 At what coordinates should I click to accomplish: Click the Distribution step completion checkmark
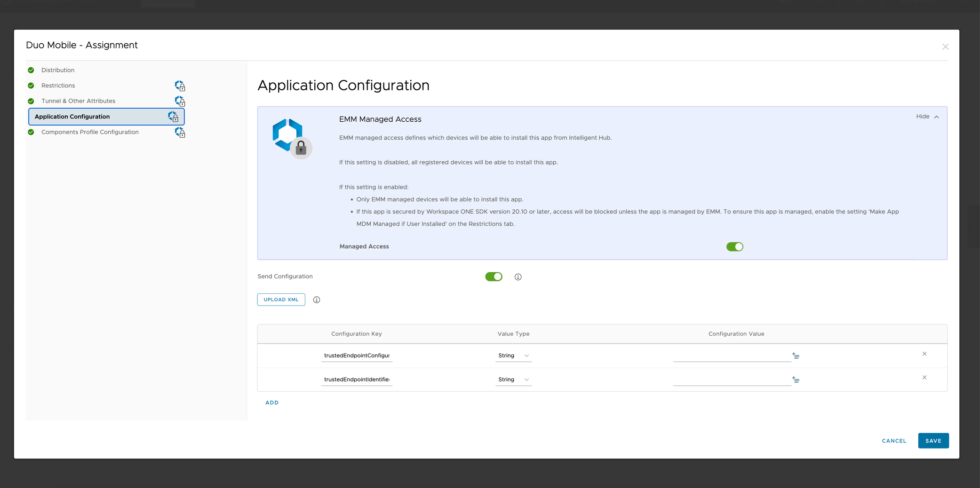click(31, 70)
